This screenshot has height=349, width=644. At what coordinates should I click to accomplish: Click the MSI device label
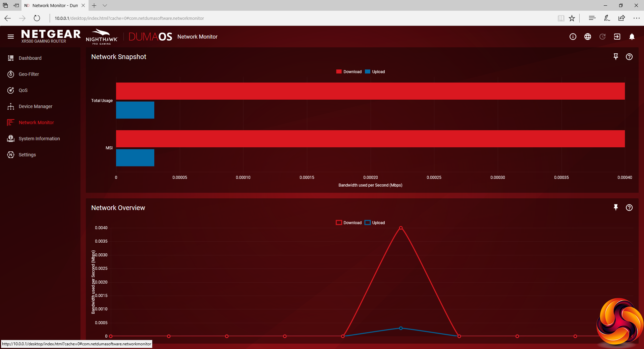click(109, 148)
